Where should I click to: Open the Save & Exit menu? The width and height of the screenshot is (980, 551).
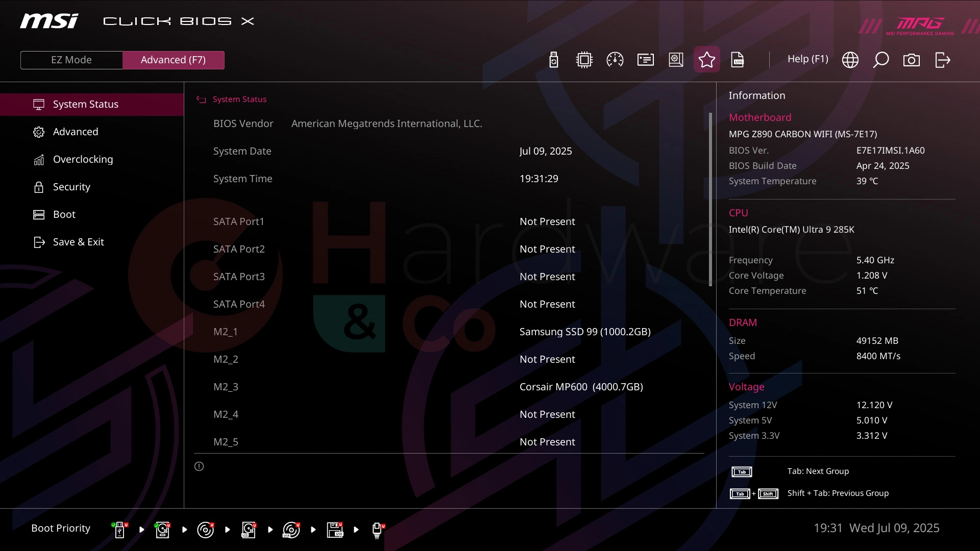pyautogui.click(x=92, y=242)
